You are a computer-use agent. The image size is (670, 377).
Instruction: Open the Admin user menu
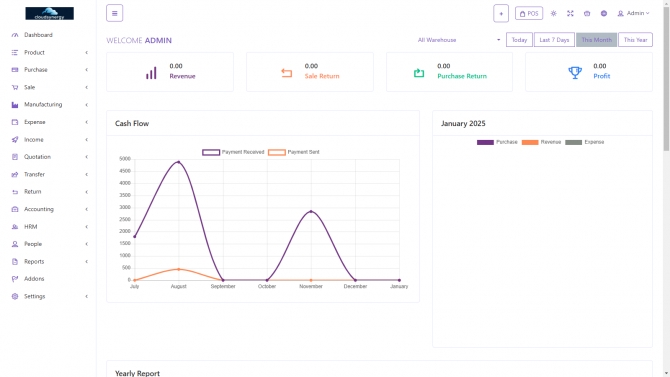click(633, 14)
